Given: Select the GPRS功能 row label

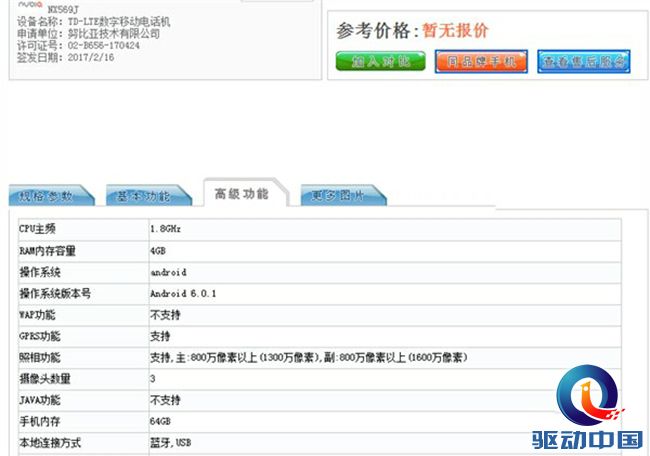Looking at the screenshot, I should [39, 336].
